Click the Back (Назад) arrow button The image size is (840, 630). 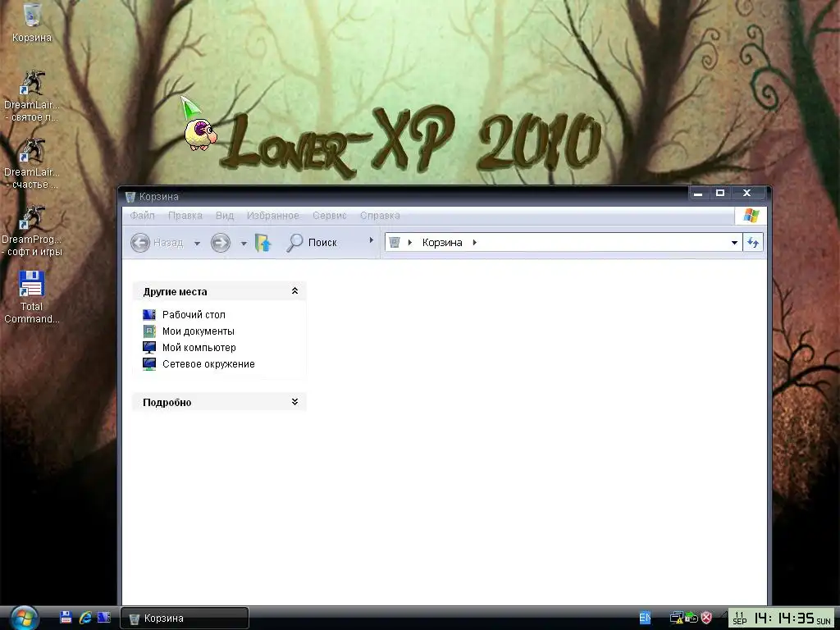tap(140, 243)
